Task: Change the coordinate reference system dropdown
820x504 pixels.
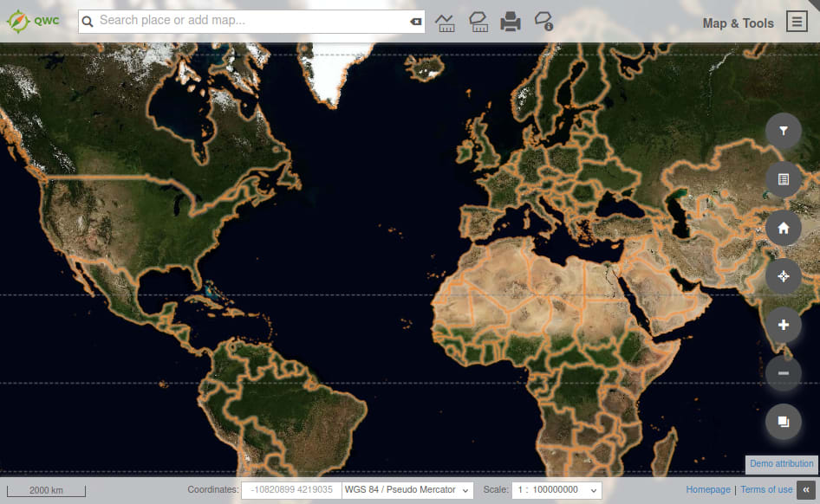Action: tap(407, 489)
